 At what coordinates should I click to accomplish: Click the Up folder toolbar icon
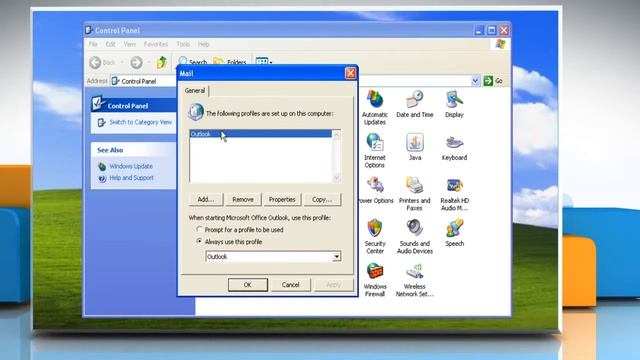click(162, 62)
